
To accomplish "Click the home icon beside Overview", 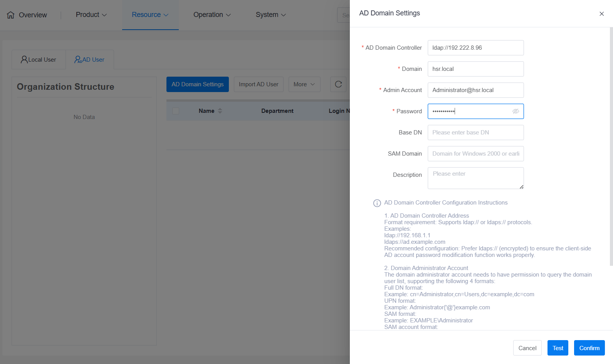I will [x=11, y=15].
